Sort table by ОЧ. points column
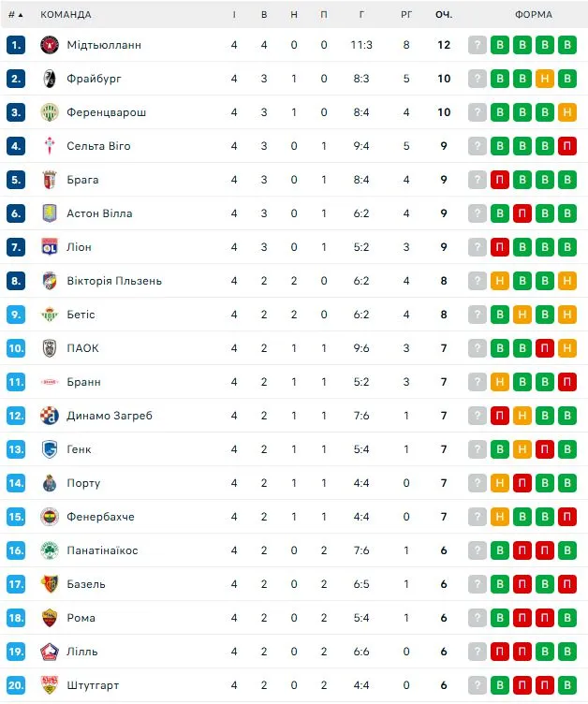 [x=444, y=15]
